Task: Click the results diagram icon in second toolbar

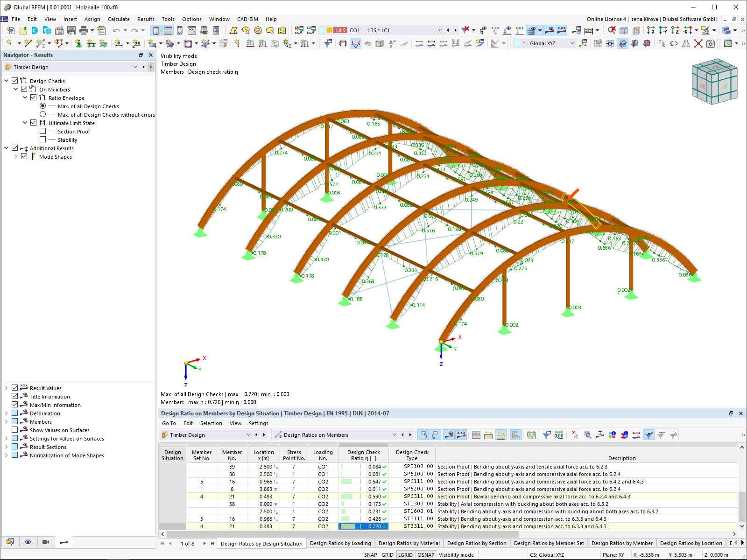Action: pos(355,43)
